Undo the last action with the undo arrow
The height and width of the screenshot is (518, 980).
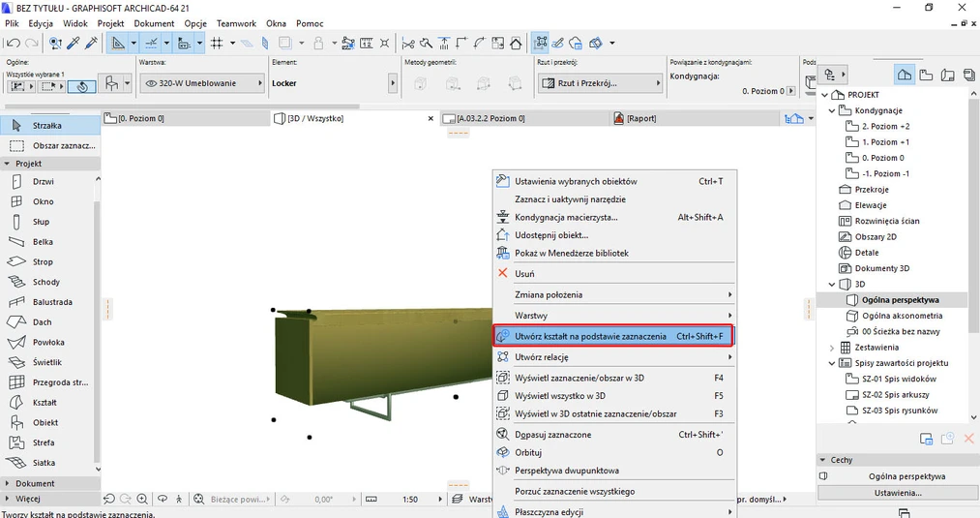(13, 44)
